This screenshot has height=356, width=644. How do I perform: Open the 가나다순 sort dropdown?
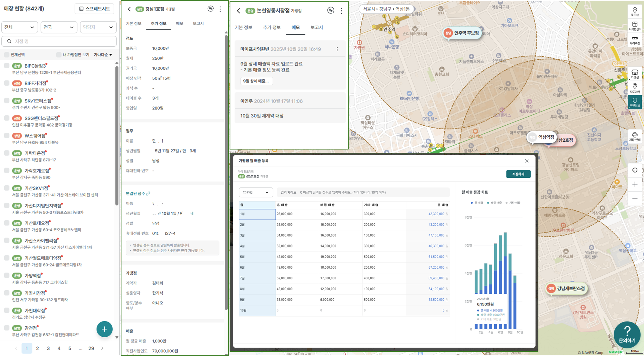coord(103,55)
